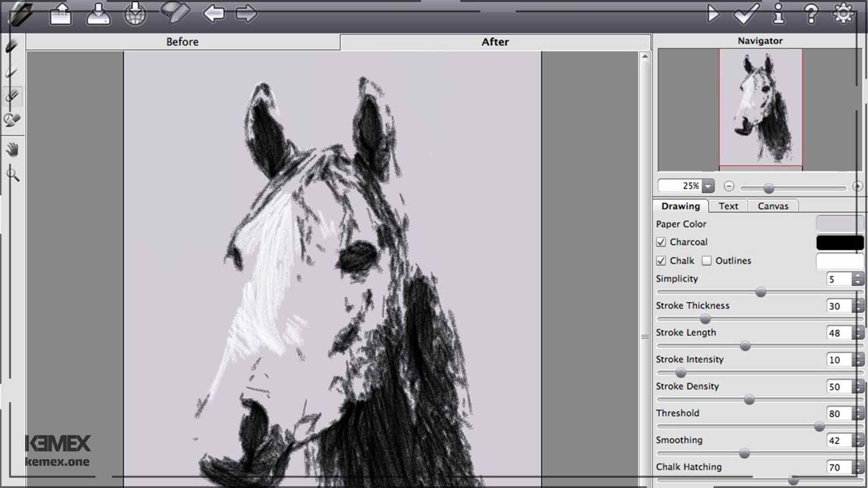
Task: Switch to the Text tab
Action: [x=728, y=206]
